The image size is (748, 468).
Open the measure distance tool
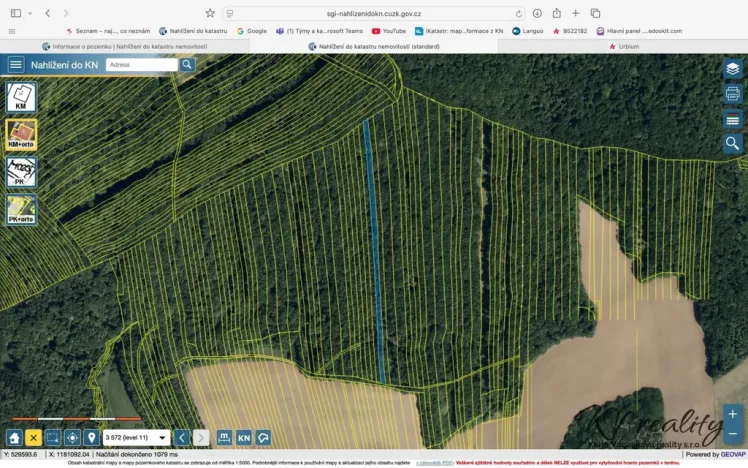(224, 437)
